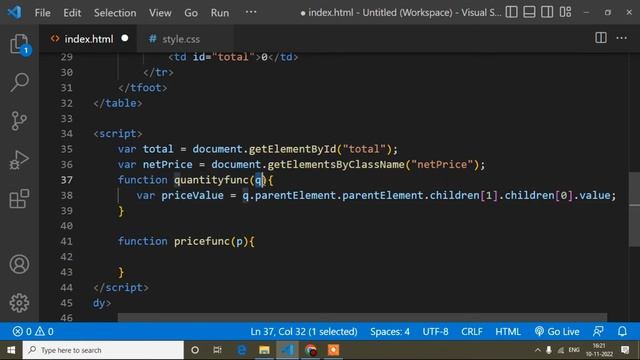This screenshot has height=360, width=640.
Task: Change CRLF end of line sequence
Action: (472, 331)
